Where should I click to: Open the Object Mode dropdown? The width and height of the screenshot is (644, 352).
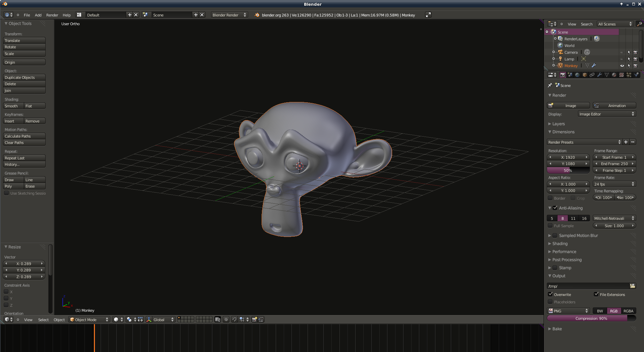click(x=89, y=319)
